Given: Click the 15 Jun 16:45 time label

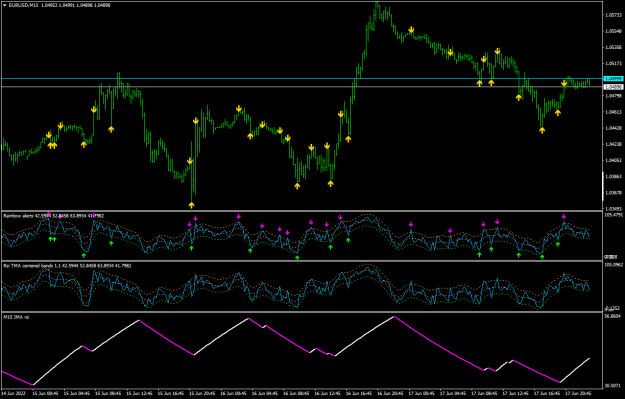Looking at the screenshot, I should (x=171, y=393).
